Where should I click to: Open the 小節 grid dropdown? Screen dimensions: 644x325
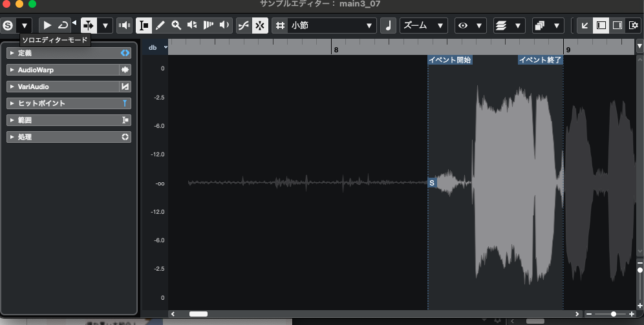332,25
